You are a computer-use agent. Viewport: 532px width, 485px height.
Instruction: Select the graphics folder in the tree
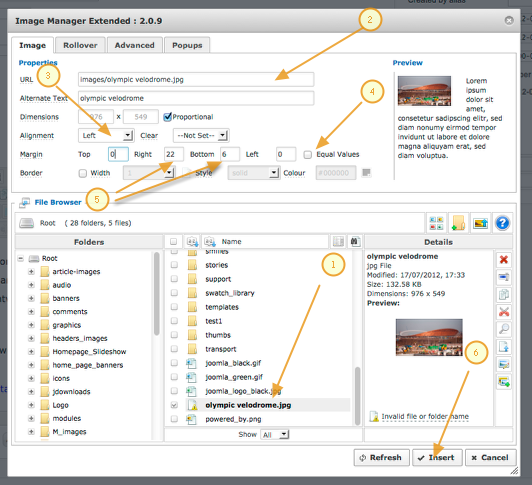(x=67, y=325)
